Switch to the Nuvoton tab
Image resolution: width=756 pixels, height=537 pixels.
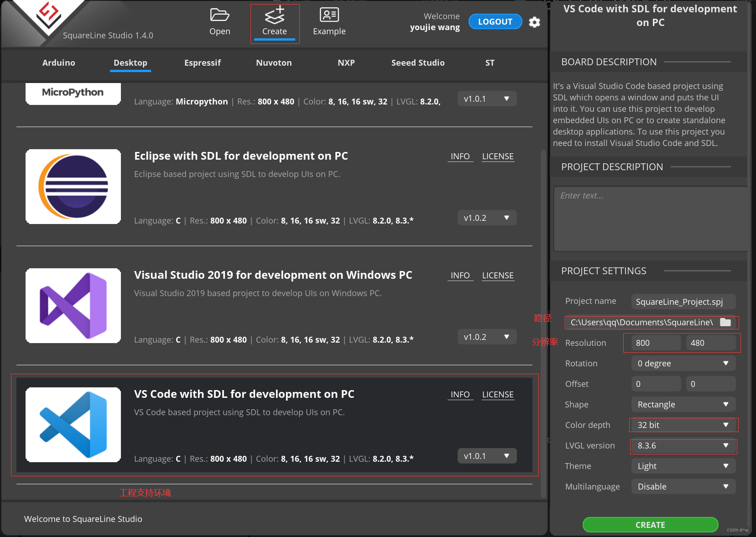(274, 63)
